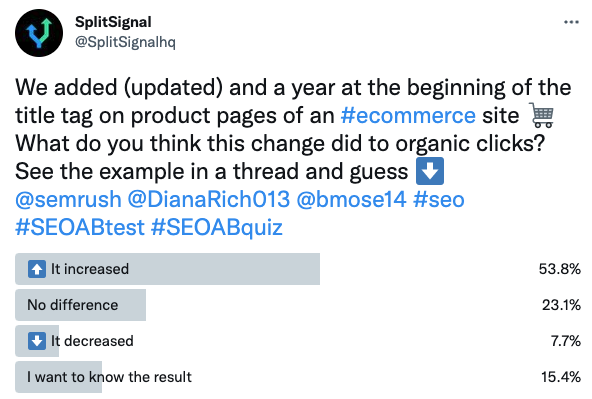The width and height of the screenshot is (592, 399).
Task: Select the It decreased poll option
Action: tap(298, 341)
